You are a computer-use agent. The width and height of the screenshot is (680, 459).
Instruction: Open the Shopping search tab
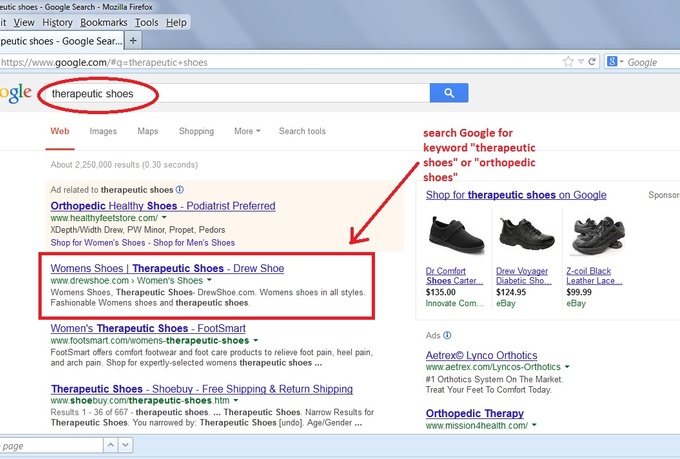[x=196, y=131]
